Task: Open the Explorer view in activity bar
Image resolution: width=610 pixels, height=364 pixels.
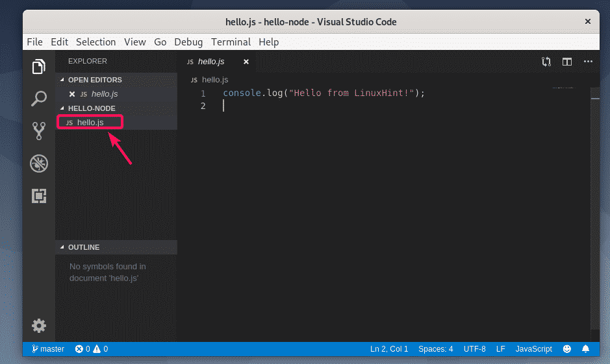Action: tap(39, 66)
